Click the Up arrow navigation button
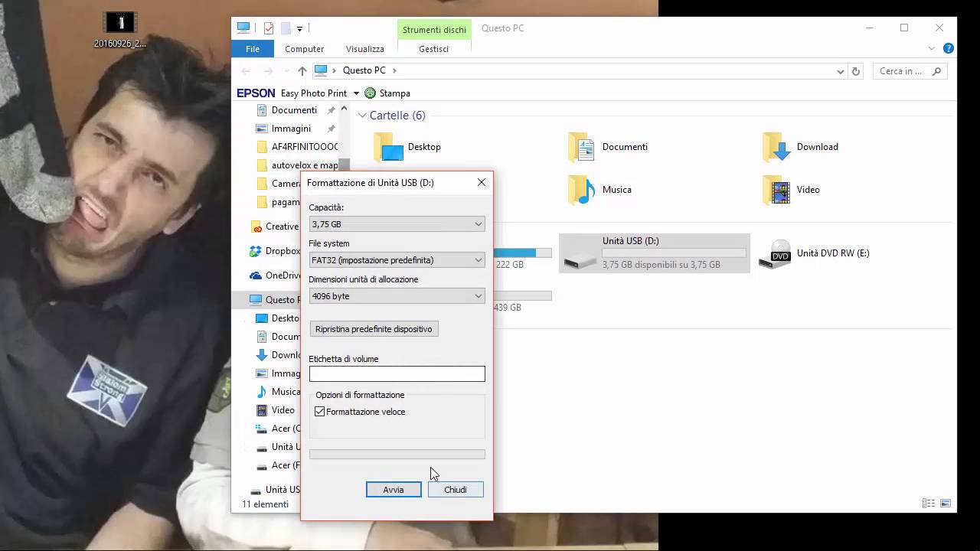980x551 pixels. tap(302, 70)
